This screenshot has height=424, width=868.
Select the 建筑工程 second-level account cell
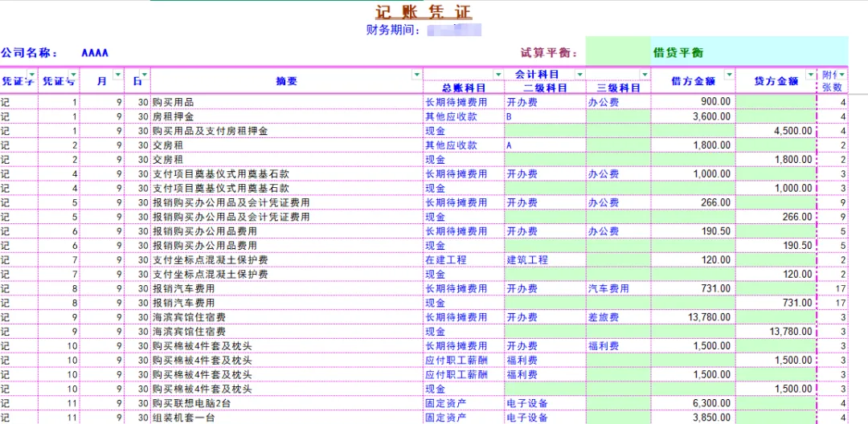(x=545, y=260)
